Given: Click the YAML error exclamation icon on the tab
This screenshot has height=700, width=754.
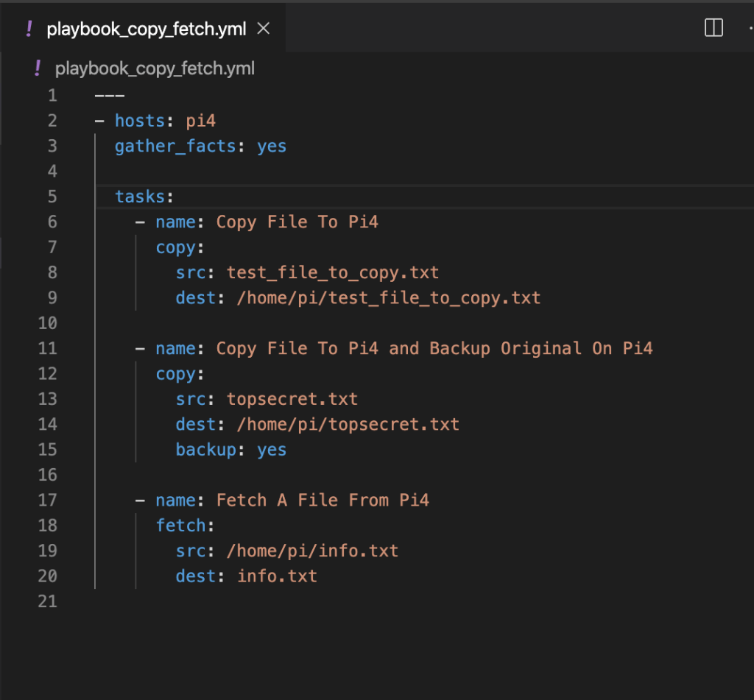Looking at the screenshot, I should (x=28, y=28).
